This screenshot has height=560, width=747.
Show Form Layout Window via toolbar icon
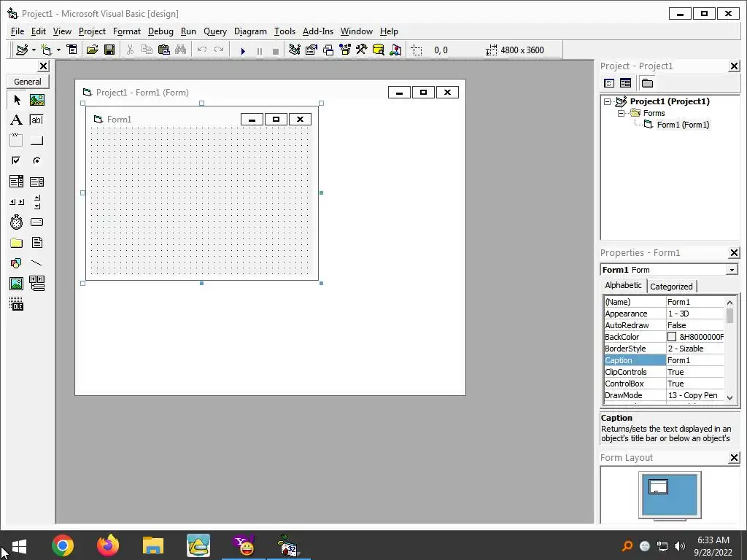coord(328,50)
